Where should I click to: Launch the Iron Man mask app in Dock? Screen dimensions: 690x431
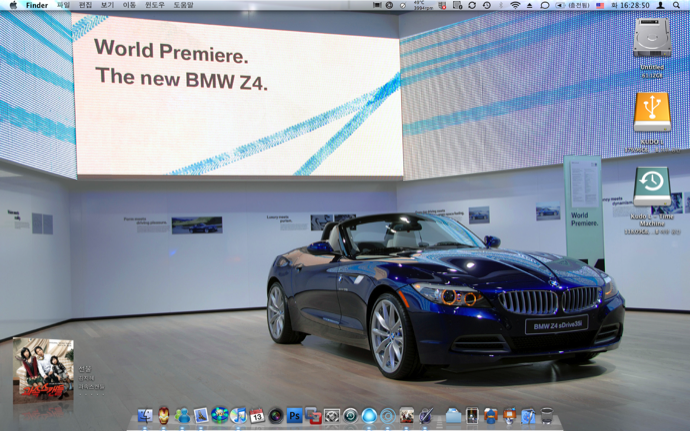(x=164, y=415)
